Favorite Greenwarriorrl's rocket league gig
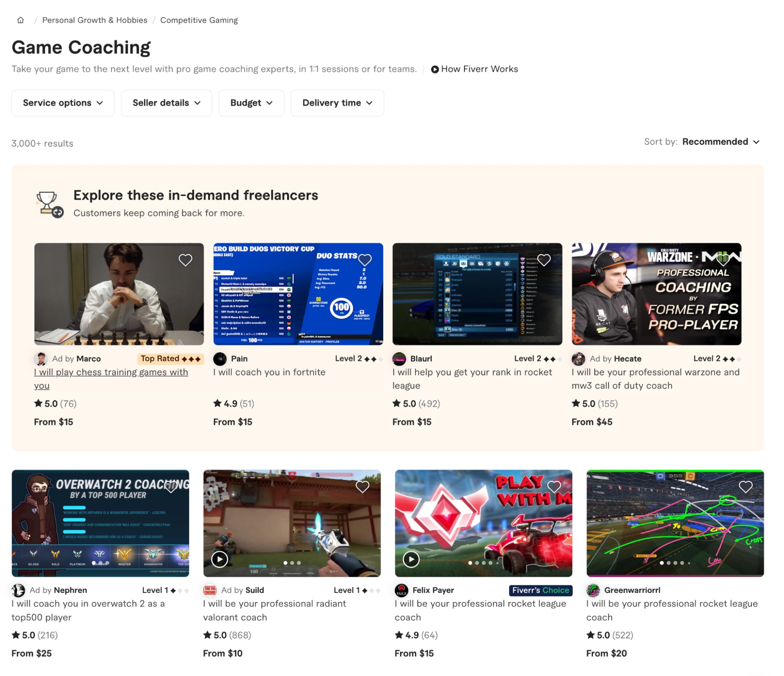Viewport: 784px width, 676px height. pos(746,487)
